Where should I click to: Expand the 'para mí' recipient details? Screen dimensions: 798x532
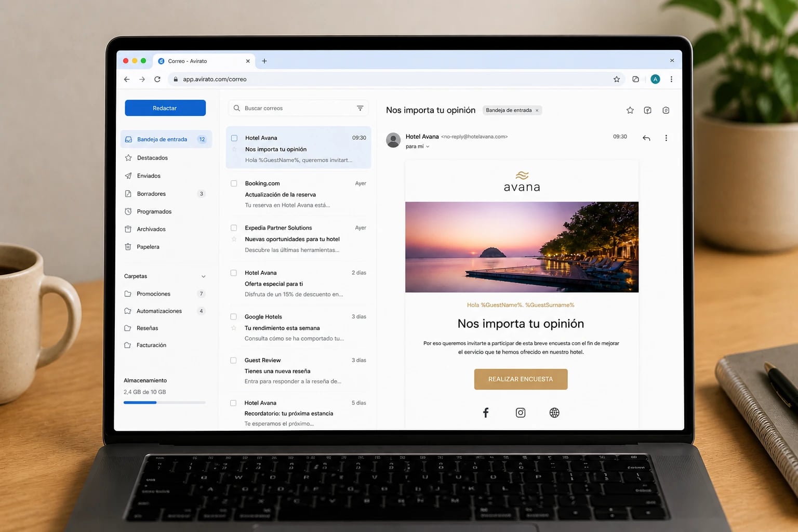tap(428, 147)
